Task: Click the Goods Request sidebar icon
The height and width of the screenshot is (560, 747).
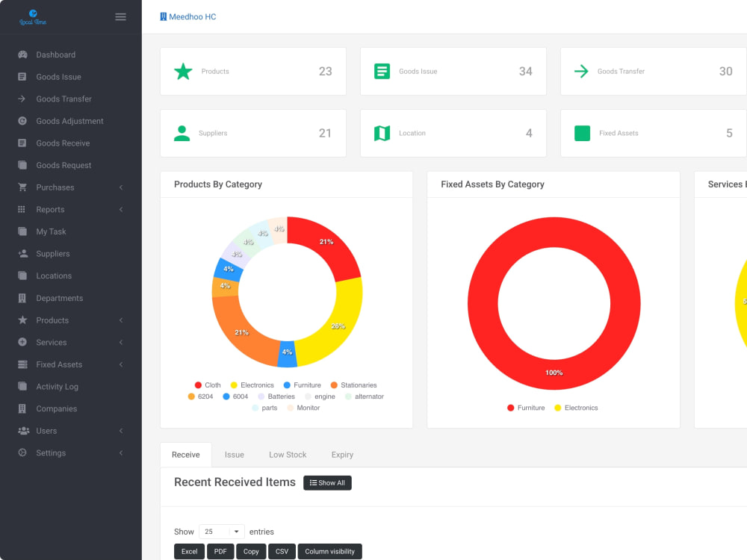Action: (22, 165)
